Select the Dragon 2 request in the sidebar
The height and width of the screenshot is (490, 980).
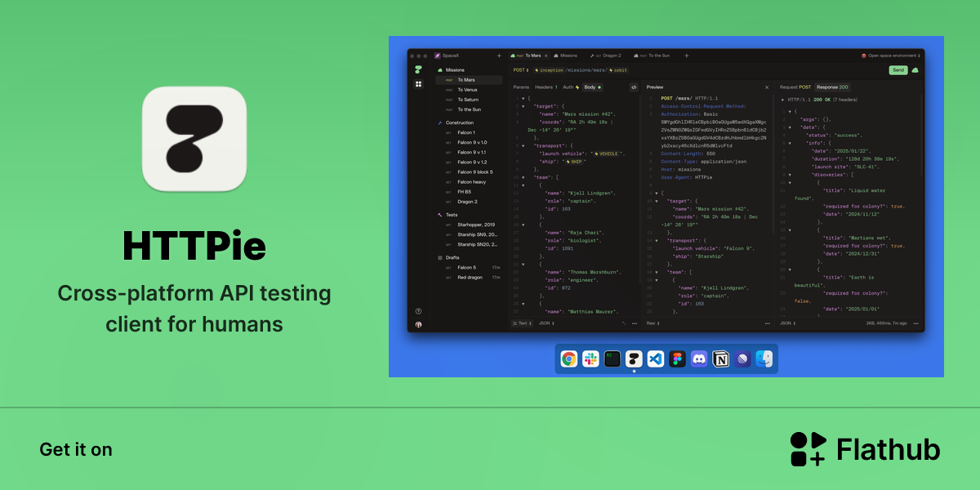(x=469, y=202)
